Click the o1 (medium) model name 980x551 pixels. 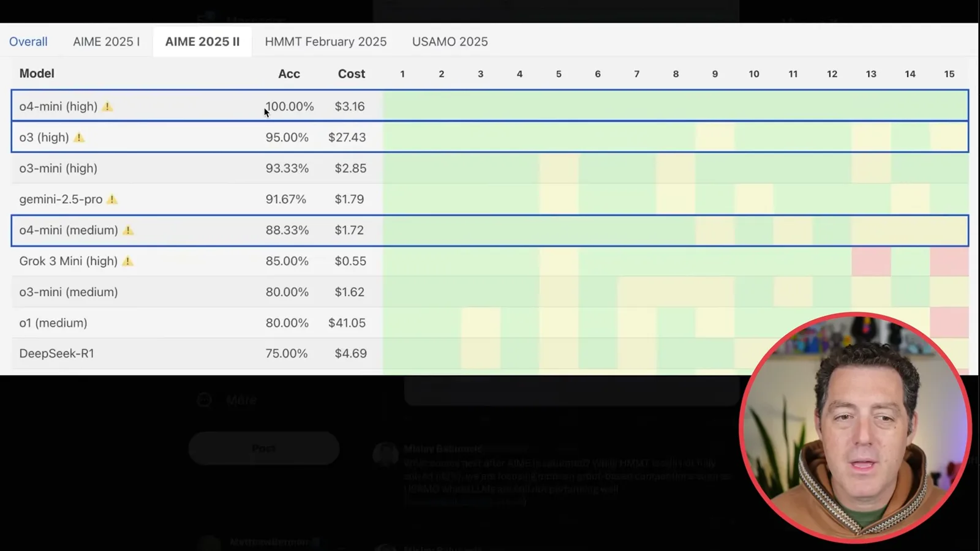click(53, 323)
